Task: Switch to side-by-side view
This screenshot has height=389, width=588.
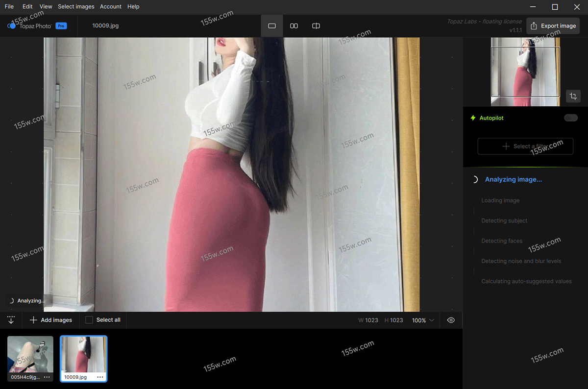Action: point(294,26)
